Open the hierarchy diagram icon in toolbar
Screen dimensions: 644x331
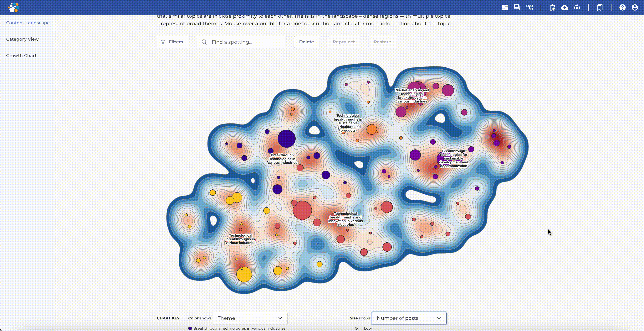coord(530,7)
